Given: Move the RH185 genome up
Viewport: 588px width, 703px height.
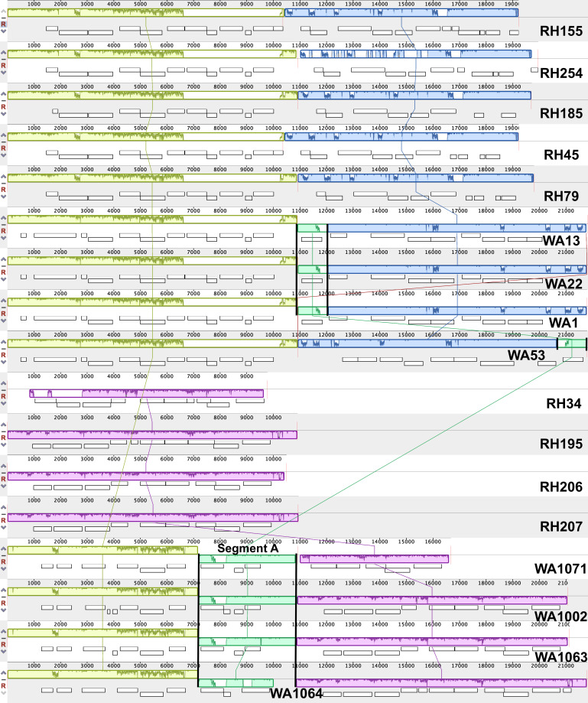Looking at the screenshot, I should click(3, 94).
